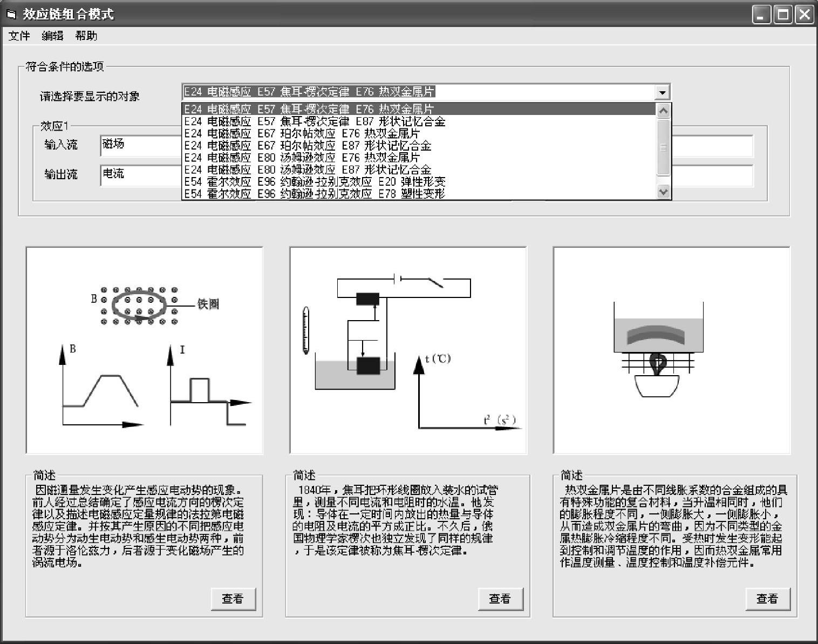The height and width of the screenshot is (644, 818).
Task: Click the electromagnetic induction diagram image
Action: 145,350
